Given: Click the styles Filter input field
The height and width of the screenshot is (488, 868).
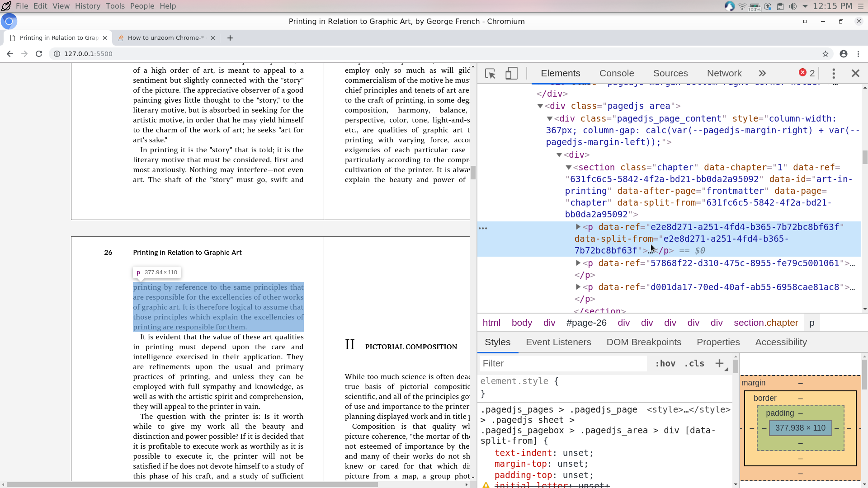Looking at the screenshot, I should click(x=563, y=364).
